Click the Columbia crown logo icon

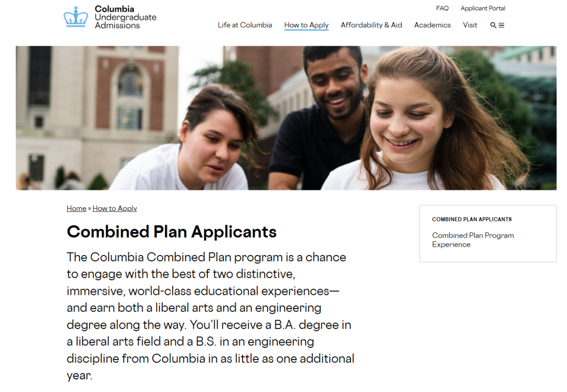pos(76,17)
